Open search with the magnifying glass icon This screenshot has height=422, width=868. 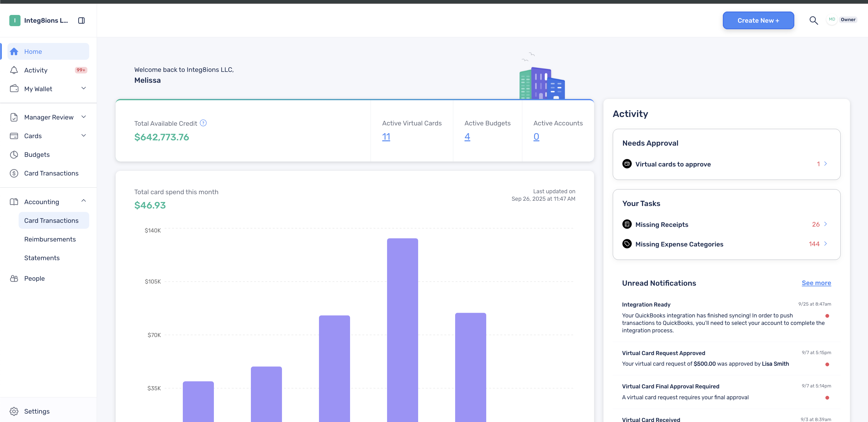click(x=814, y=21)
